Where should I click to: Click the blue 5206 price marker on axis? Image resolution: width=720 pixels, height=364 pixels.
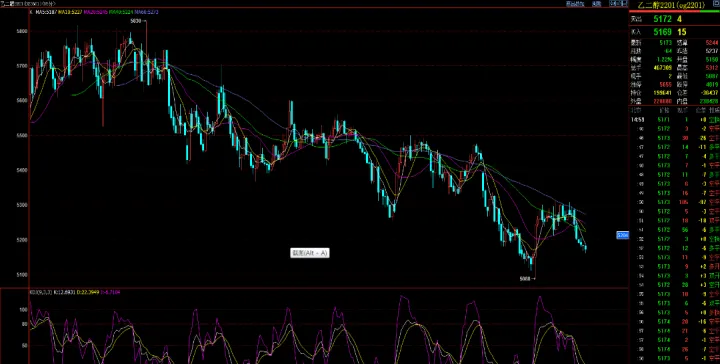[622, 235]
